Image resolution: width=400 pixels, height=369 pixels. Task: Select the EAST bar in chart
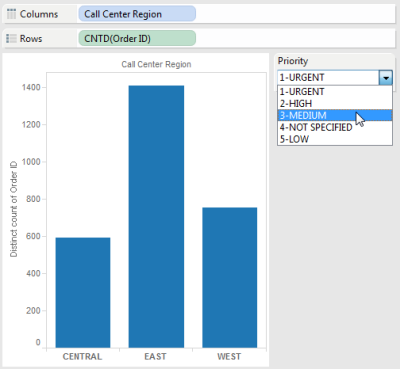tap(156, 217)
